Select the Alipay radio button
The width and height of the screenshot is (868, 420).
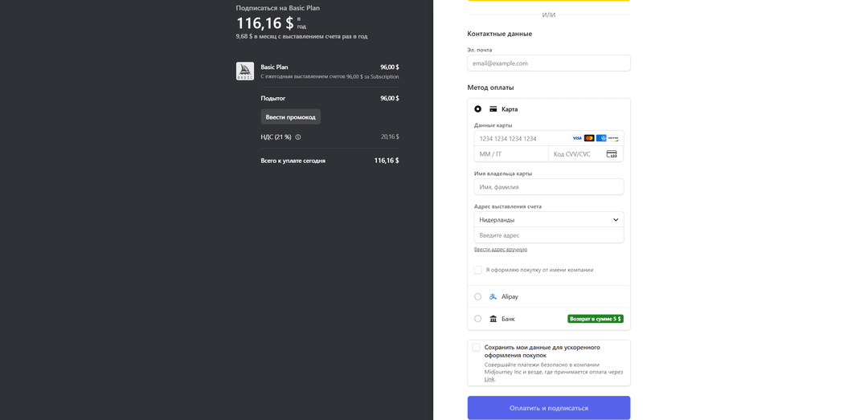(x=477, y=296)
